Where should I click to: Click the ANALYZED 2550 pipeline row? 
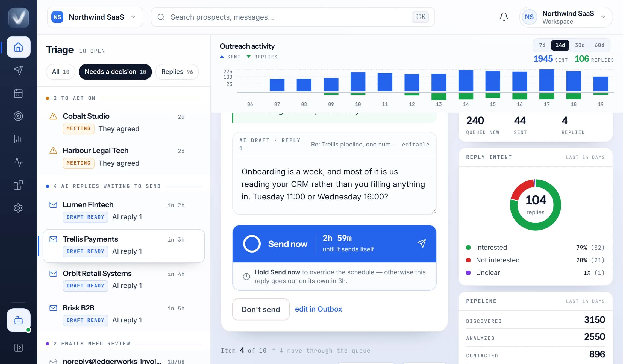click(536, 337)
